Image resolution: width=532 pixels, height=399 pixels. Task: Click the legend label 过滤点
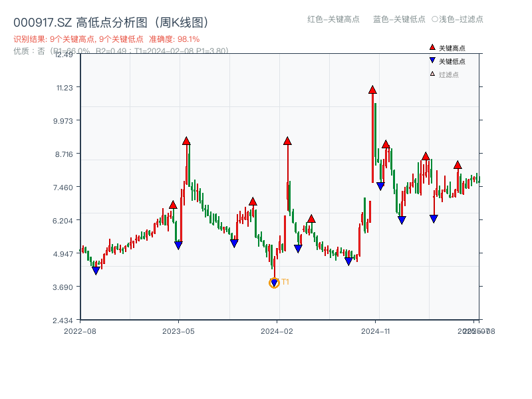[x=448, y=74]
